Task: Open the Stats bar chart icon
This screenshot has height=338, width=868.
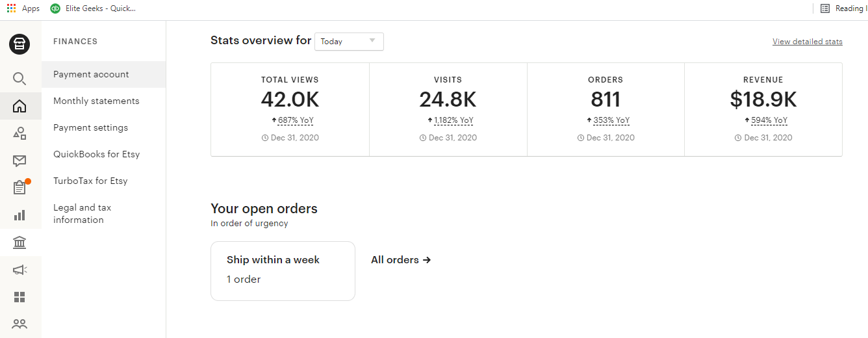Action: [x=20, y=214]
